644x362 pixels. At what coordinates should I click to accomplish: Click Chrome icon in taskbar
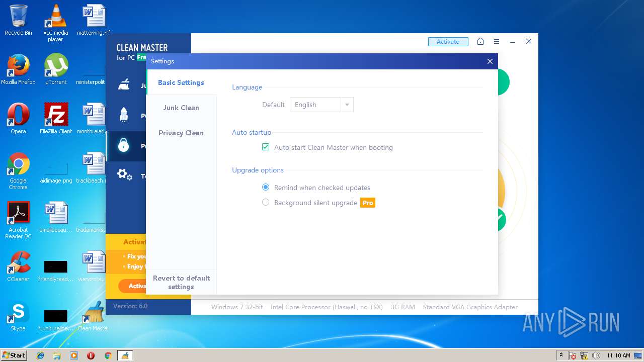coord(108,355)
